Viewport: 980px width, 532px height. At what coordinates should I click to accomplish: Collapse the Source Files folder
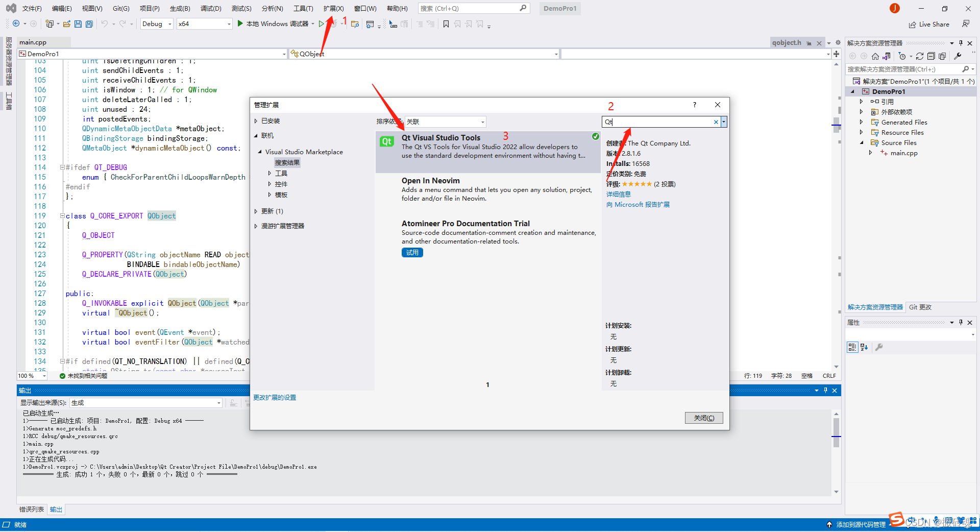point(862,142)
